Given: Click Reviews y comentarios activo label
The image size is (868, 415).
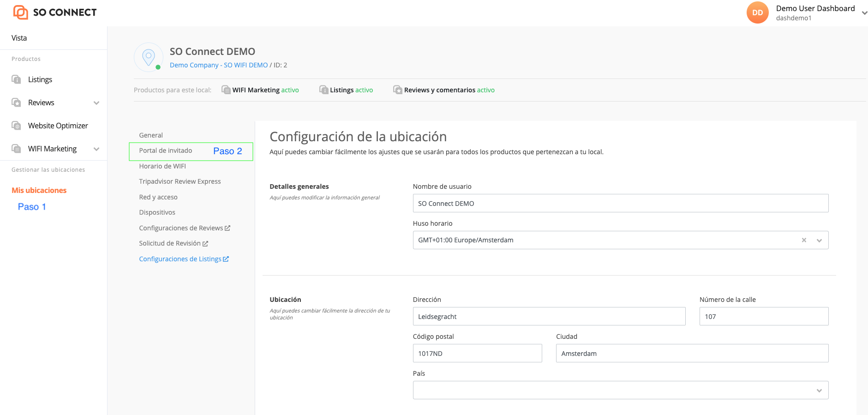Looking at the screenshot, I should click(x=449, y=90).
